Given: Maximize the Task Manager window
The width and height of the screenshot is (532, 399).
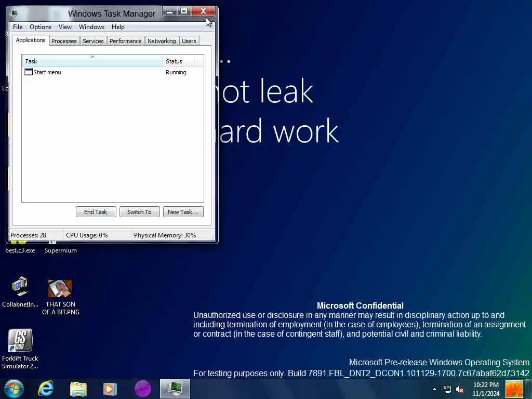Looking at the screenshot, I should [184, 11].
